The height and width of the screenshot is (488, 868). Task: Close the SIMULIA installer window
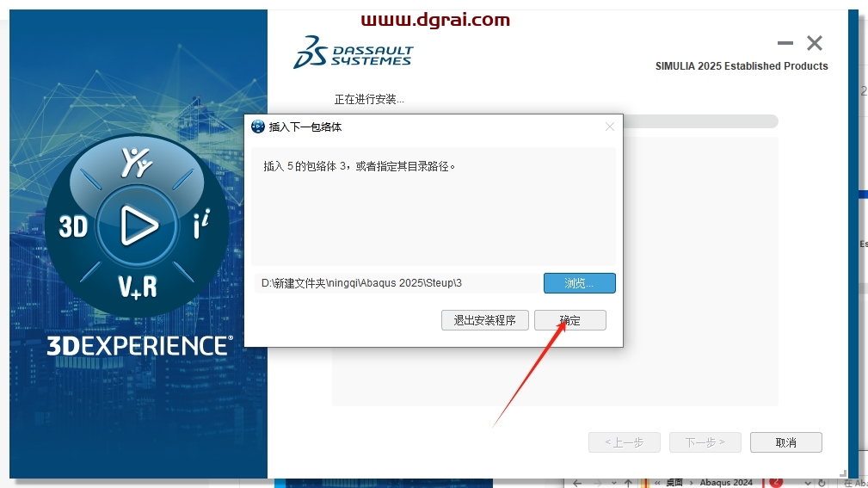point(815,43)
